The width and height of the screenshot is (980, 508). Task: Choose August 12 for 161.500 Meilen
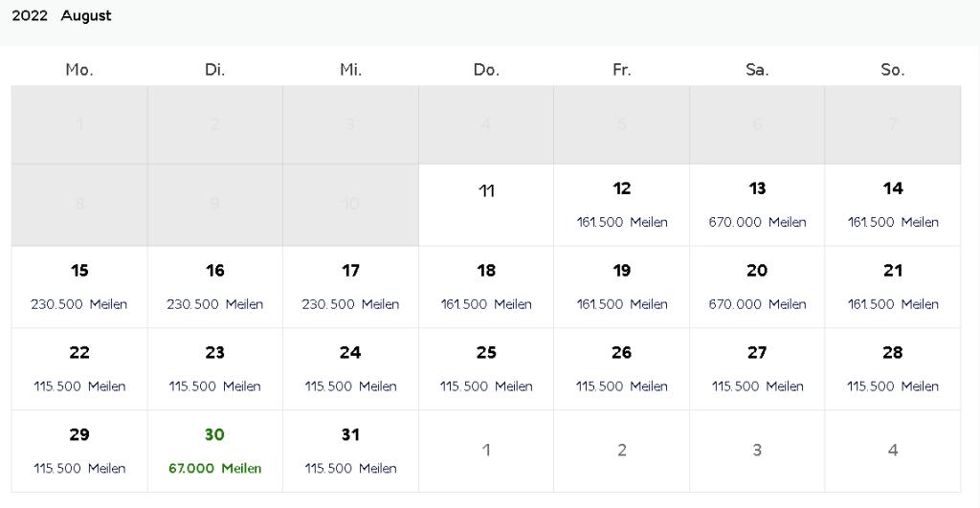[x=622, y=205]
